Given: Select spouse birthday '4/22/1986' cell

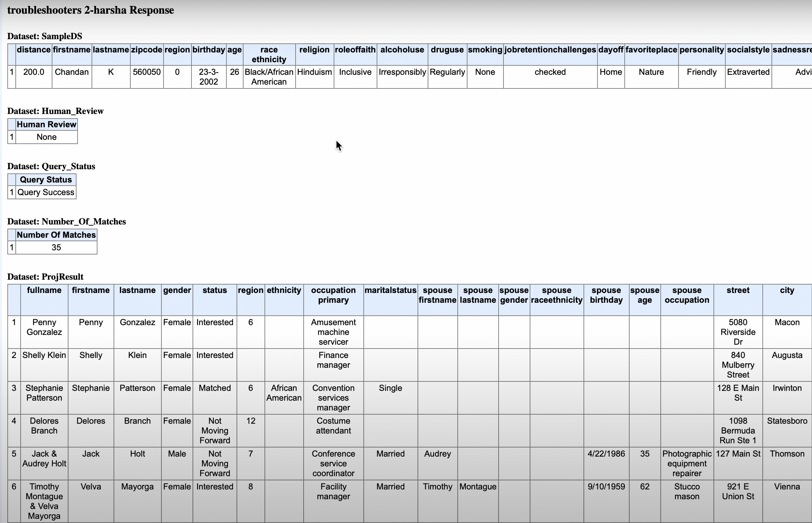Looking at the screenshot, I should pyautogui.click(x=606, y=454).
